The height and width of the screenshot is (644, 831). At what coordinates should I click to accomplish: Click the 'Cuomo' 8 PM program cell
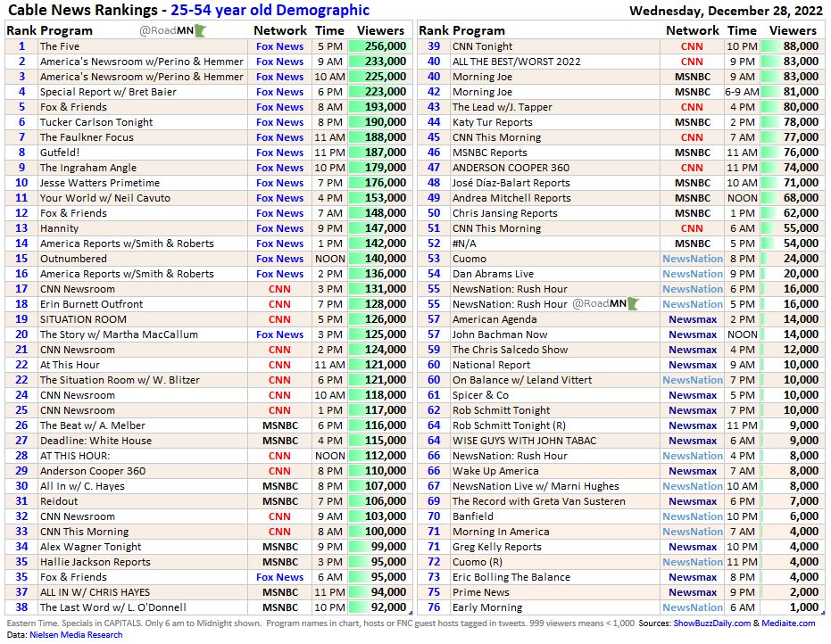(555, 259)
